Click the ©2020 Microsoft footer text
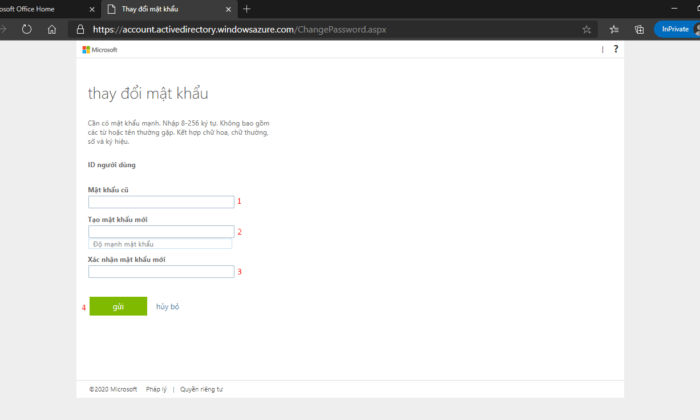 pos(113,389)
